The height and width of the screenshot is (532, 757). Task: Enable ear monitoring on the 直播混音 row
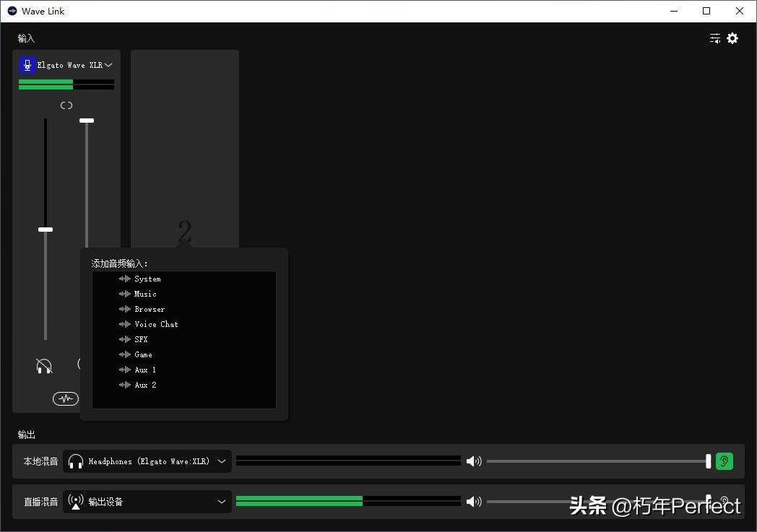coord(724,501)
